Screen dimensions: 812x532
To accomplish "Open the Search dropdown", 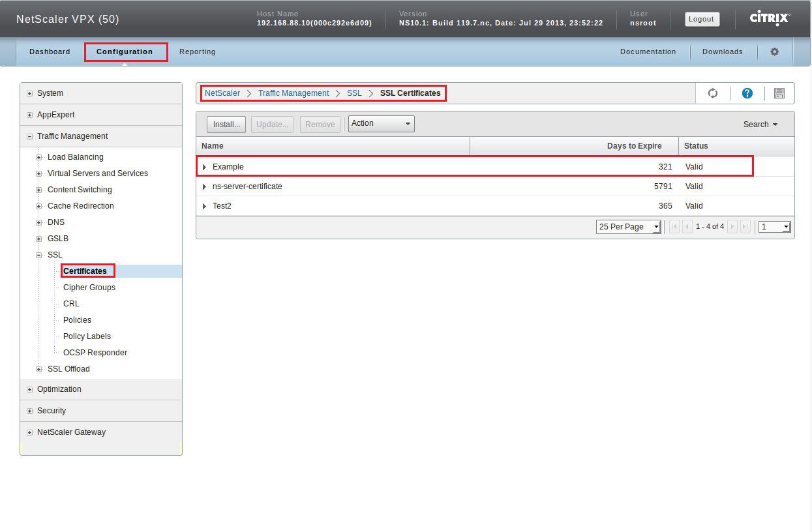I will pos(760,125).
